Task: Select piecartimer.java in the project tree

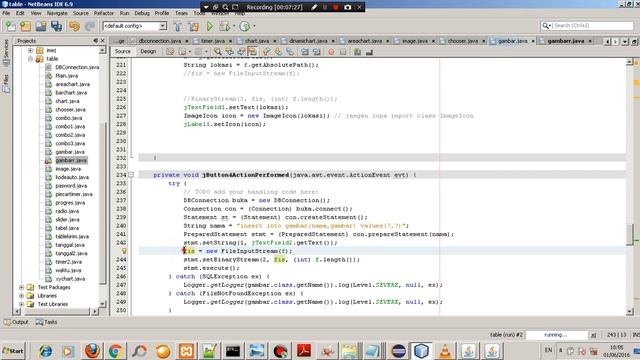Action: point(74,194)
